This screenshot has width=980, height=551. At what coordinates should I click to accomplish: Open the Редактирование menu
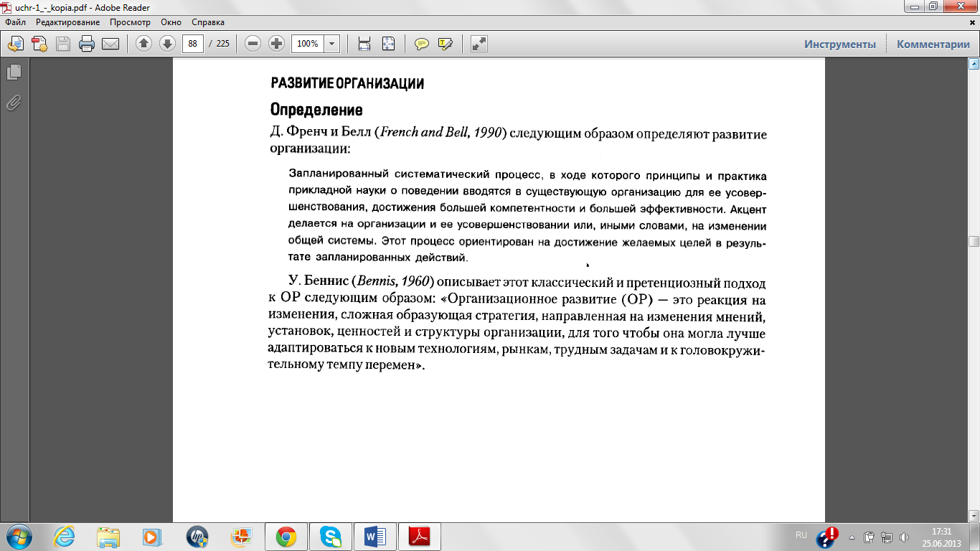click(68, 22)
